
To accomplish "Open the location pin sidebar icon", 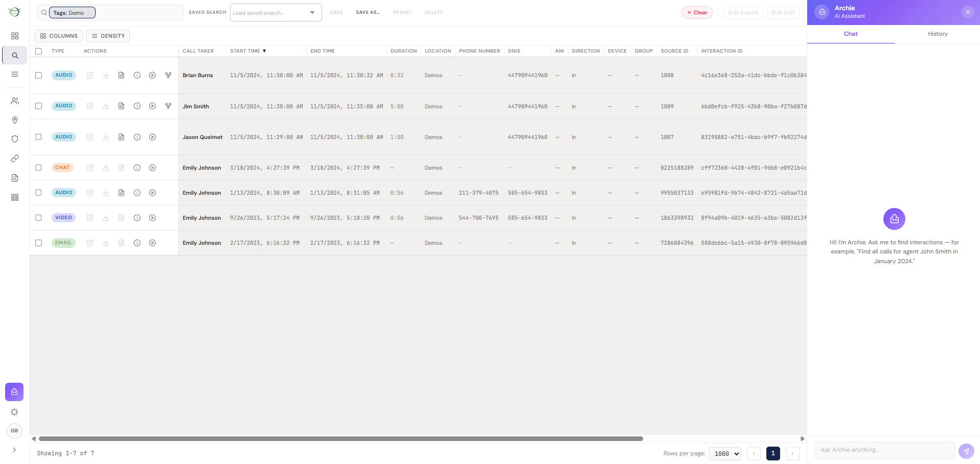I will (15, 120).
